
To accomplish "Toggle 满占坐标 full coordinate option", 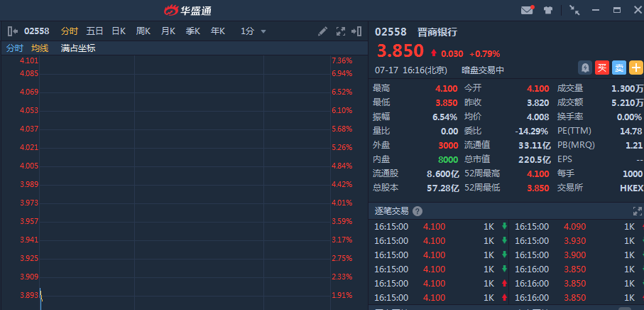I will 78,48.
